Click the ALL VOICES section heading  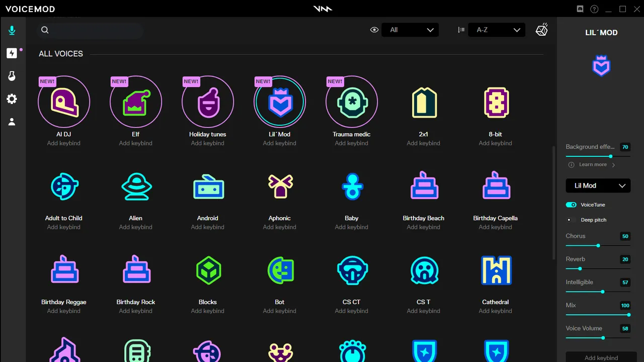pyautogui.click(x=61, y=54)
